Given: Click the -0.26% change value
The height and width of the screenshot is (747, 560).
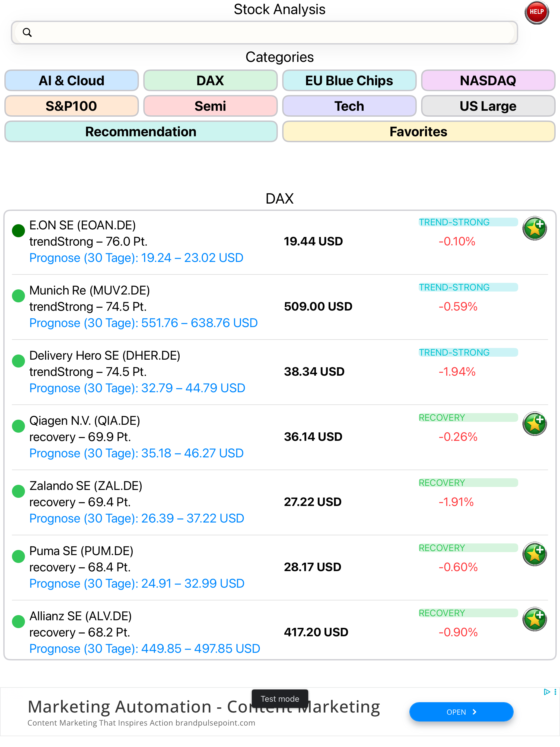Looking at the screenshot, I should (458, 437).
